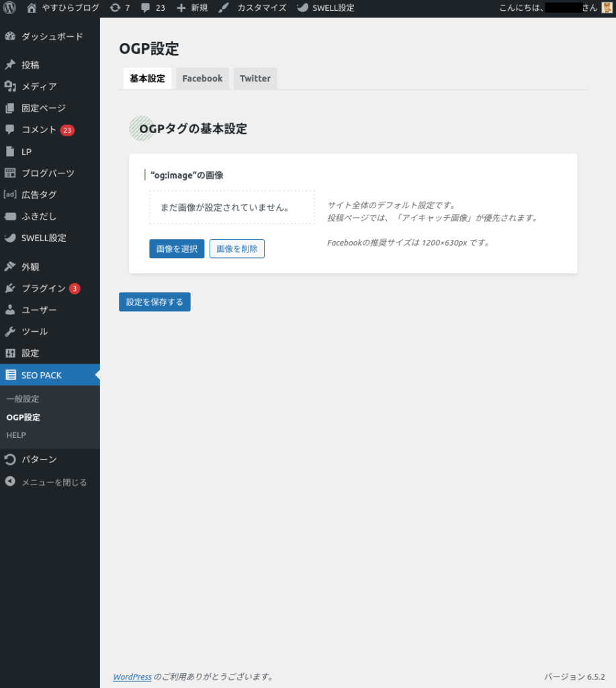The height and width of the screenshot is (688, 616).
Task: Follow the WordPress footer link
Action: 132,677
